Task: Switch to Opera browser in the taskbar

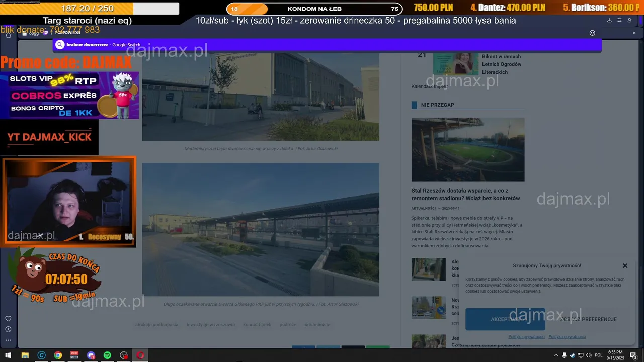Action: tap(140, 355)
